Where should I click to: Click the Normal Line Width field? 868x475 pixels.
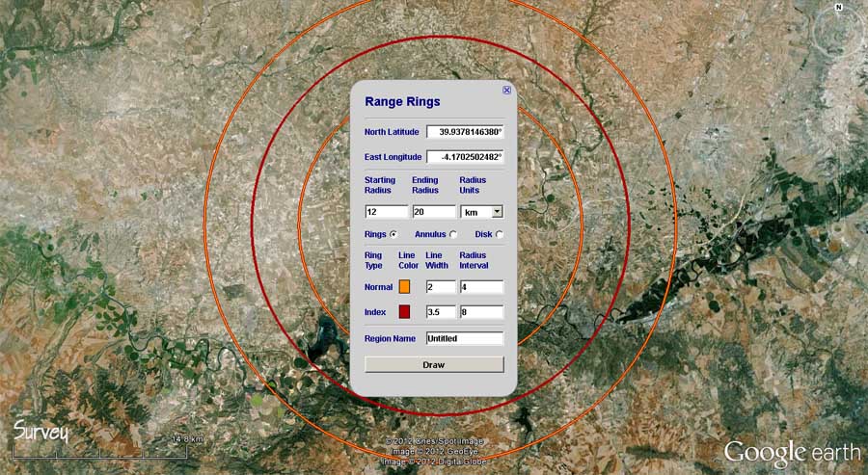coord(440,287)
